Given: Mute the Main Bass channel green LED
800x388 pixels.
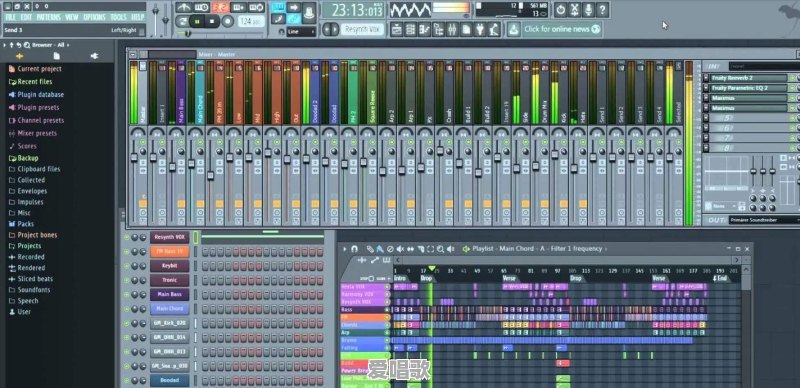Looking at the screenshot, I should click(x=127, y=295).
